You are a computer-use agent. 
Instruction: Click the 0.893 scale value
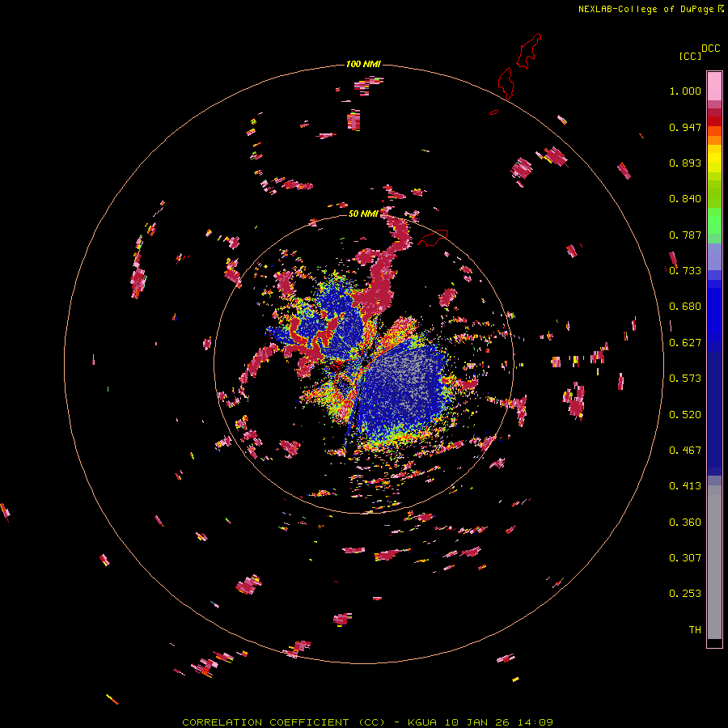pos(685,163)
